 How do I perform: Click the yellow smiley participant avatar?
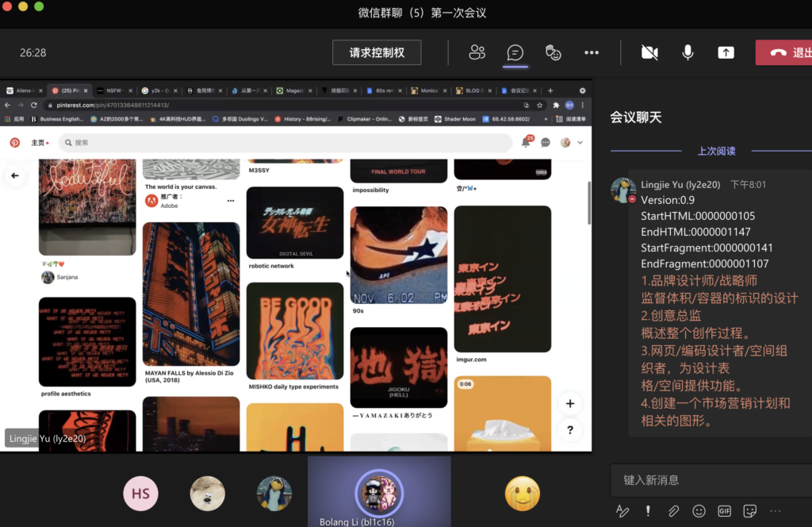tap(522, 494)
